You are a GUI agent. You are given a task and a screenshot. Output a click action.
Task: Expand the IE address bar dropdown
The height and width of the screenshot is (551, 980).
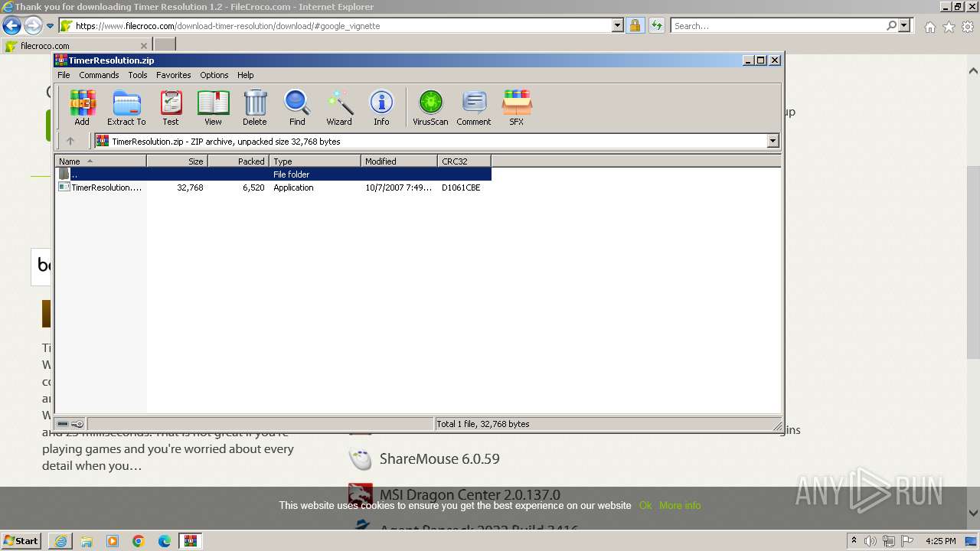click(x=618, y=25)
